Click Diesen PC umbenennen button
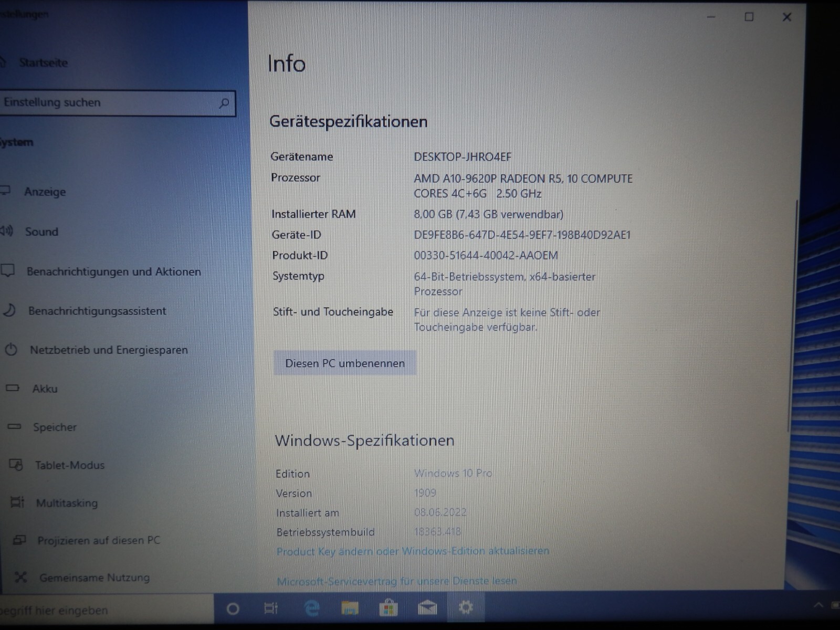Screen dimensions: 840x630 click(x=345, y=363)
